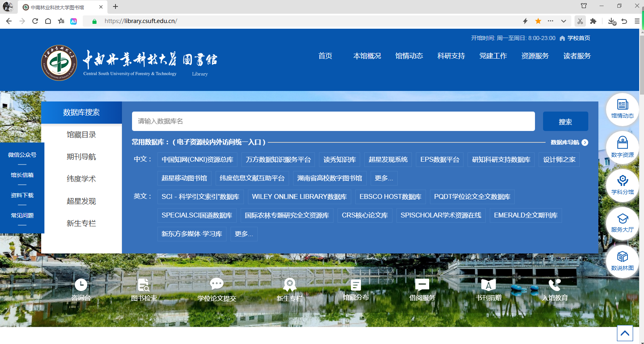Open EBSCO HOST数据库 link
The width and height of the screenshot is (644, 344).
[x=390, y=197]
